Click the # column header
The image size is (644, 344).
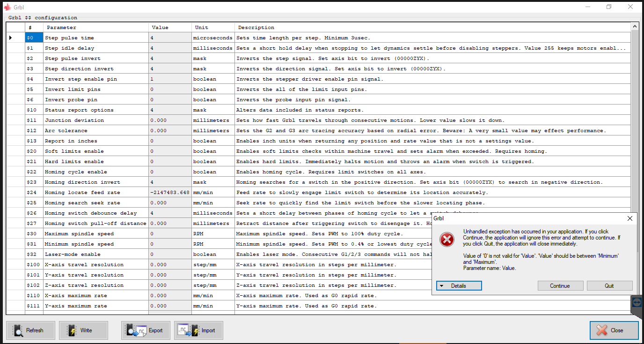pos(34,28)
